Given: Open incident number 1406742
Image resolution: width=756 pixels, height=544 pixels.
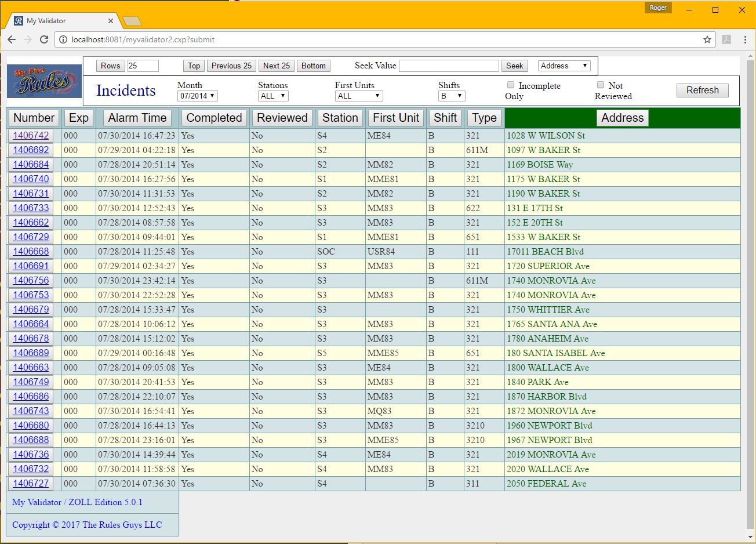Looking at the screenshot, I should coord(31,135).
